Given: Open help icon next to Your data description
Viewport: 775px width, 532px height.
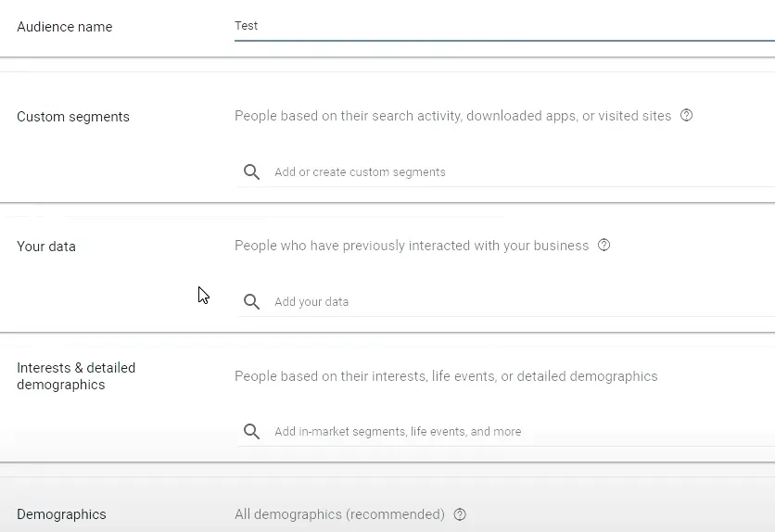Looking at the screenshot, I should [604, 246].
